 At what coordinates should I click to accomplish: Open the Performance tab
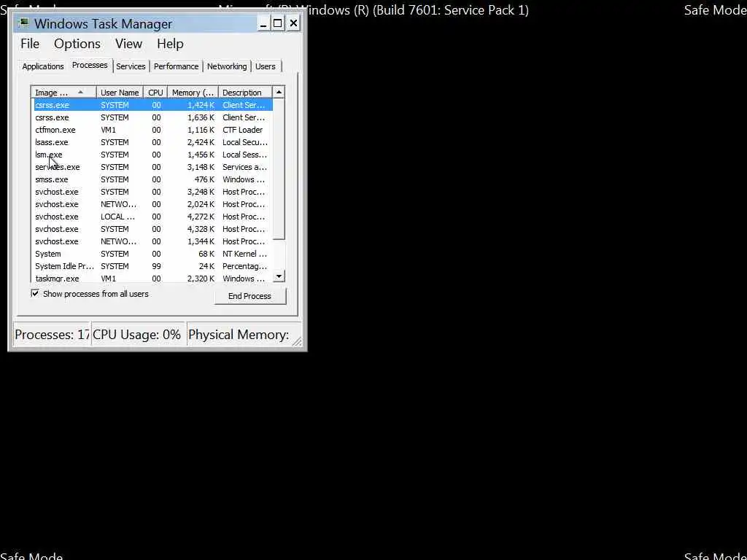pyautogui.click(x=176, y=66)
